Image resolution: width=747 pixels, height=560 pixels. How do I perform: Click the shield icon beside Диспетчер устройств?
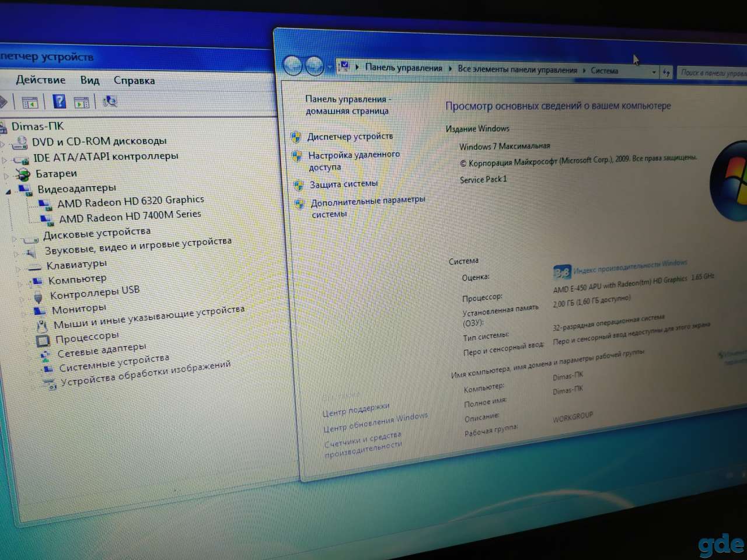[296, 138]
